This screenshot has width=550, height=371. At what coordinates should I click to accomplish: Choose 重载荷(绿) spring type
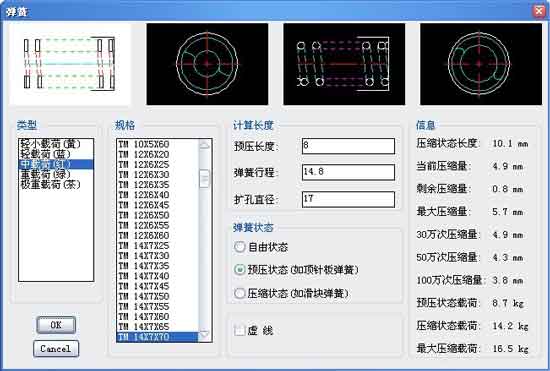55,174
